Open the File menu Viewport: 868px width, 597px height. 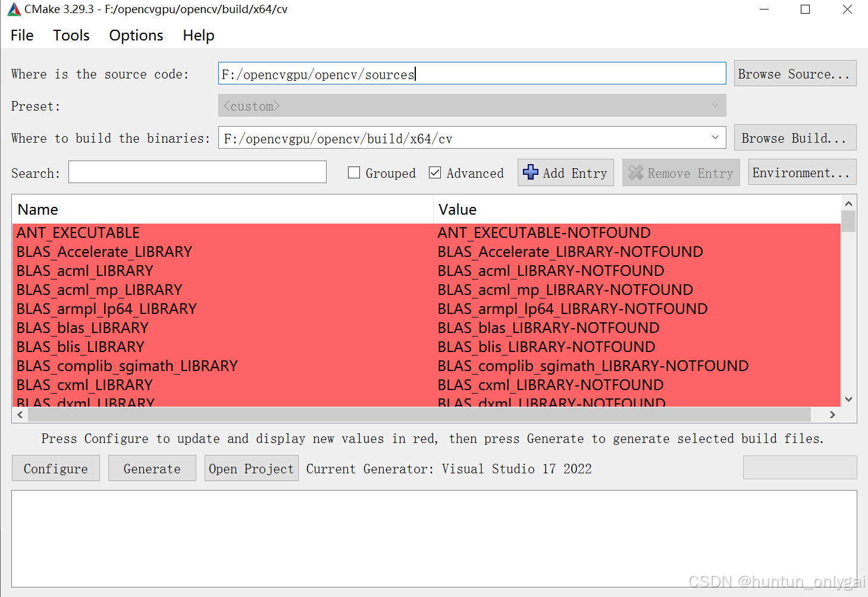point(22,35)
